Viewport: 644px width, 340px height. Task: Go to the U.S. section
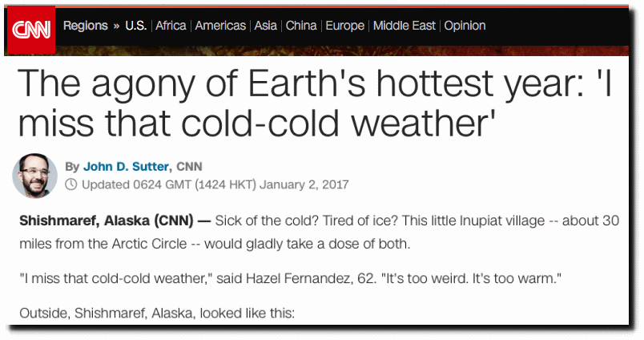136,26
